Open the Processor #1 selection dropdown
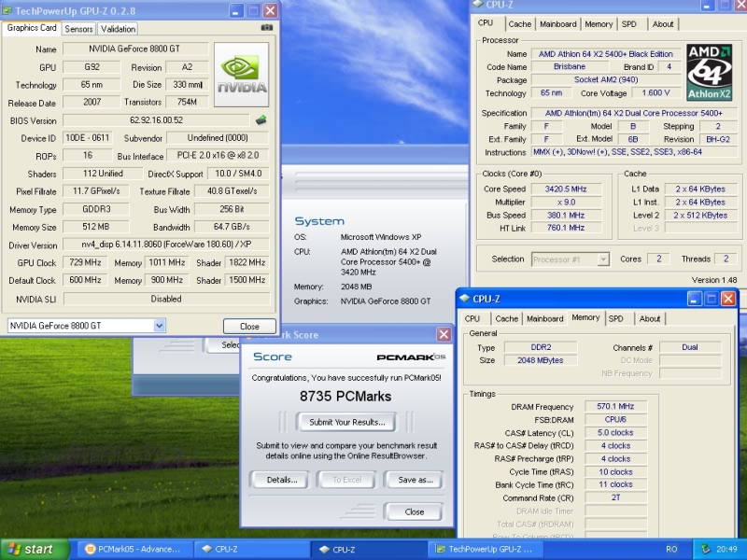The image size is (747, 560). pos(603,259)
